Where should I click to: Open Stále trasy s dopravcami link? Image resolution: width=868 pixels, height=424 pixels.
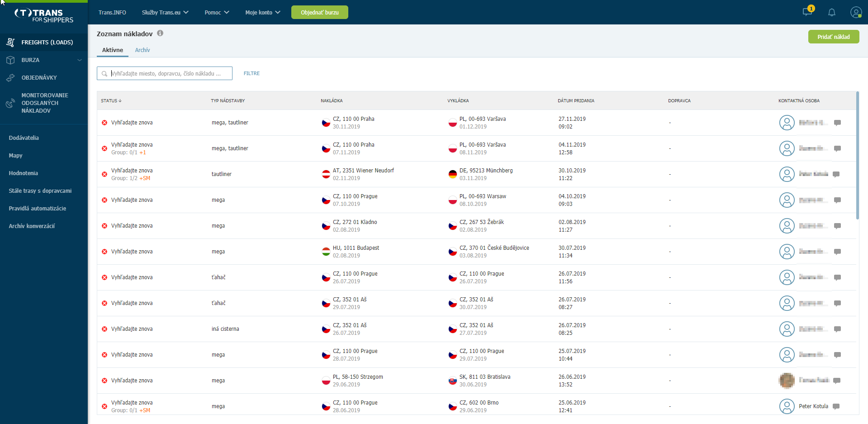(x=40, y=191)
